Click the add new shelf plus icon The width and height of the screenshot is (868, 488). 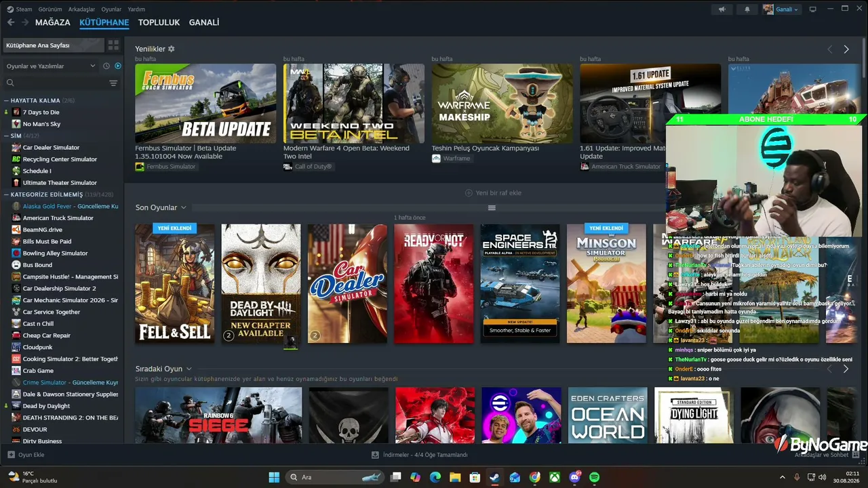pyautogui.click(x=469, y=193)
